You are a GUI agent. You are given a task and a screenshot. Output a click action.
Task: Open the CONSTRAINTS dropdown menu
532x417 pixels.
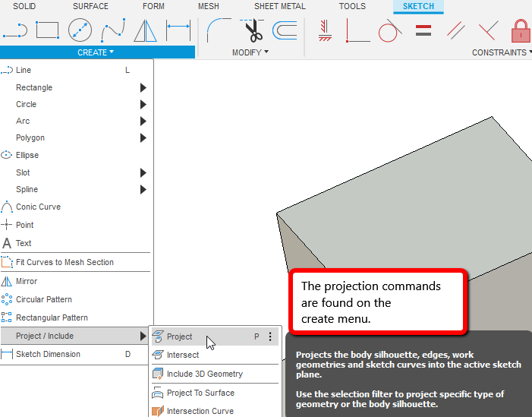(502, 52)
